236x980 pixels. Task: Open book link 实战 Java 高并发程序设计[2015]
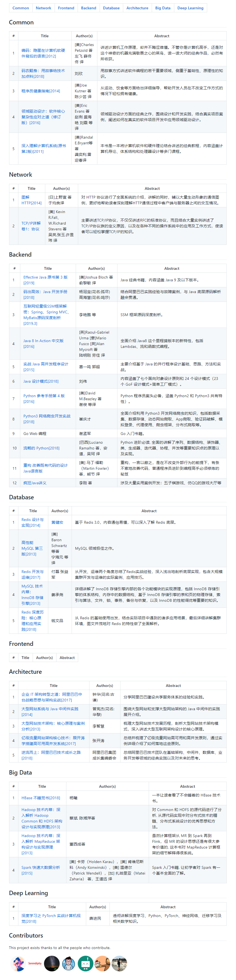click(46, 367)
